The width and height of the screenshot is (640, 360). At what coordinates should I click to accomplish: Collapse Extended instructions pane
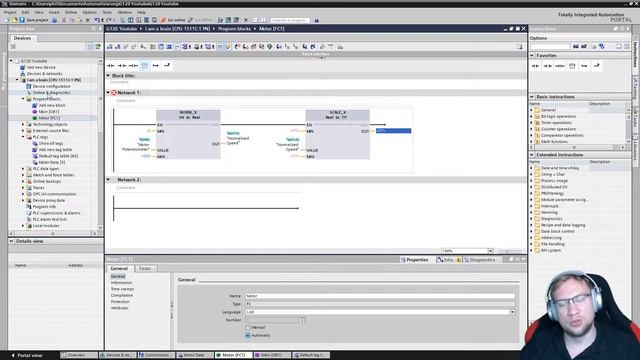point(532,155)
